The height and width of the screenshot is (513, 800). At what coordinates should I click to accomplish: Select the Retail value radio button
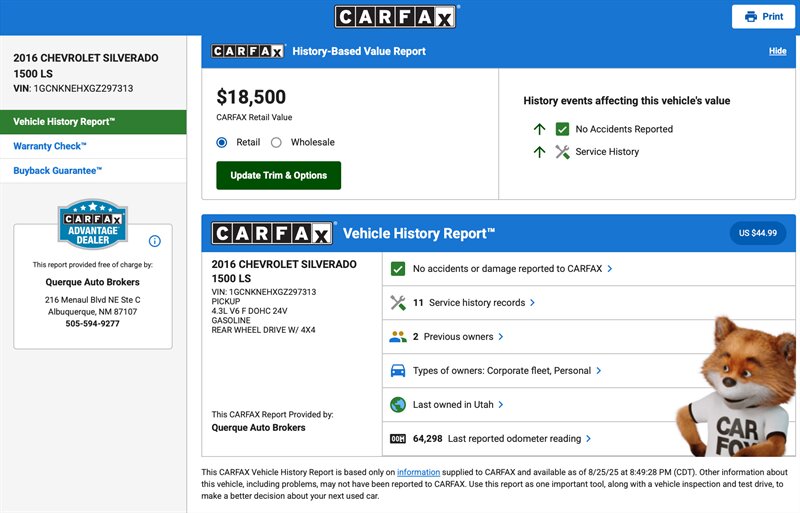222,143
